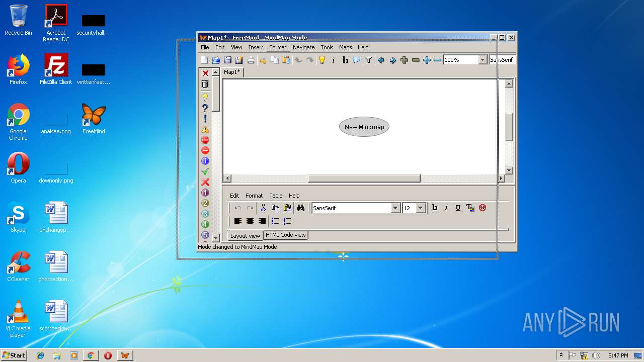The height and width of the screenshot is (362, 644).
Task: Cut text in note editor with scissors
Action: (263, 208)
